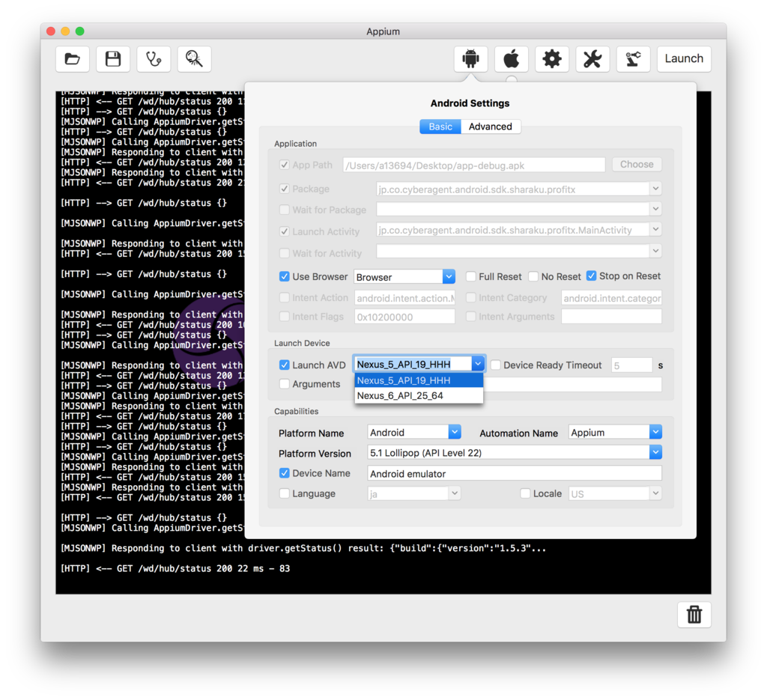Select Nexus_6_API_25_64 from the AVD list
767x700 pixels.
pyautogui.click(x=419, y=395)
